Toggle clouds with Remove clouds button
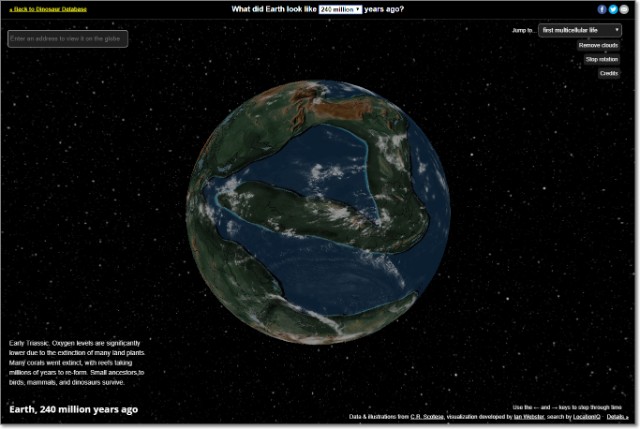The image size is (640, 429). click(599, 45)
